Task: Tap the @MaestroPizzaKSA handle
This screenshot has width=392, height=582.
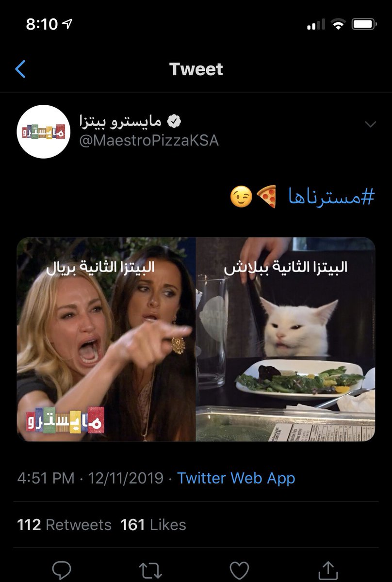Action: point(148,141)
